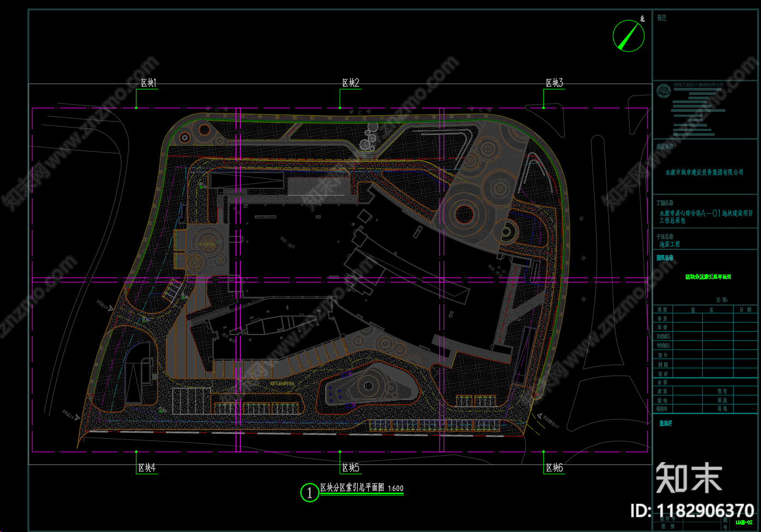Image resolution: width=761 pixels, height=532 pixels.
Task: Click the 永康市城市建设投资集团有限公司 client name
Action: pos(704,172)
